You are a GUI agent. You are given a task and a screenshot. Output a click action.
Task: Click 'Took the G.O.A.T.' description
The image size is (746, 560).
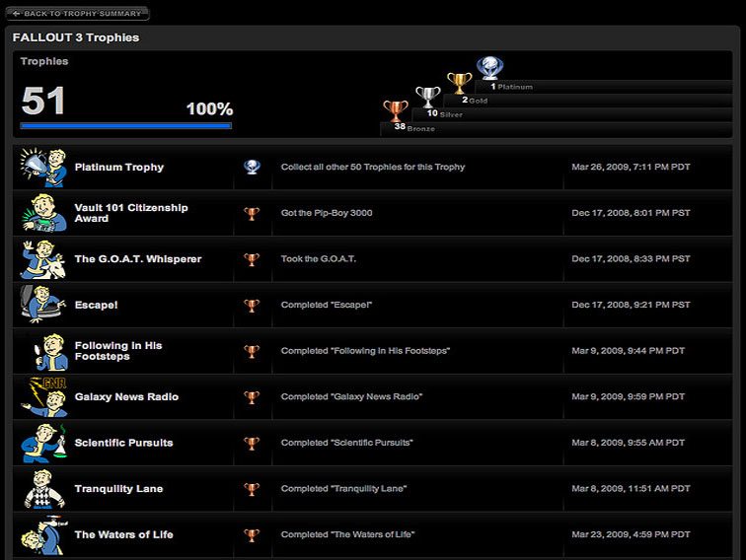coord(319,259)
